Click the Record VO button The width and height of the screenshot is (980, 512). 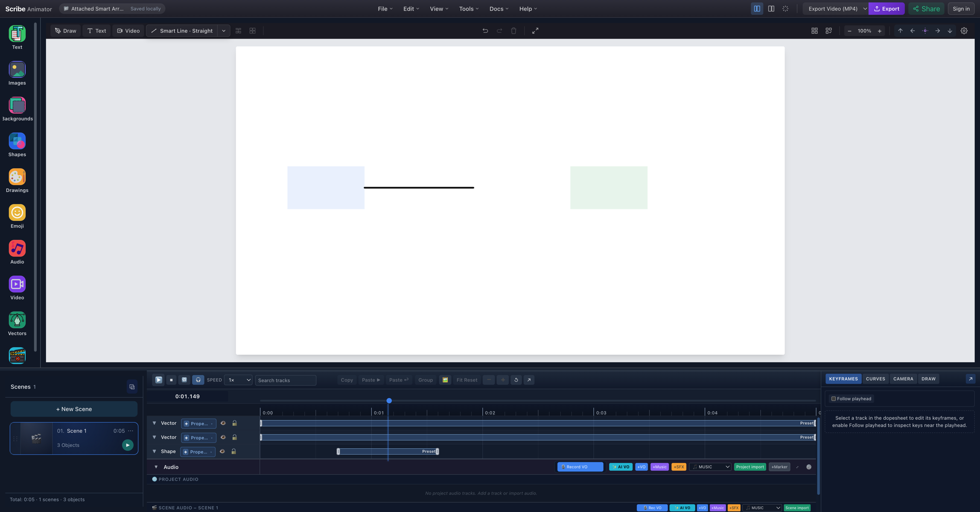580,467
